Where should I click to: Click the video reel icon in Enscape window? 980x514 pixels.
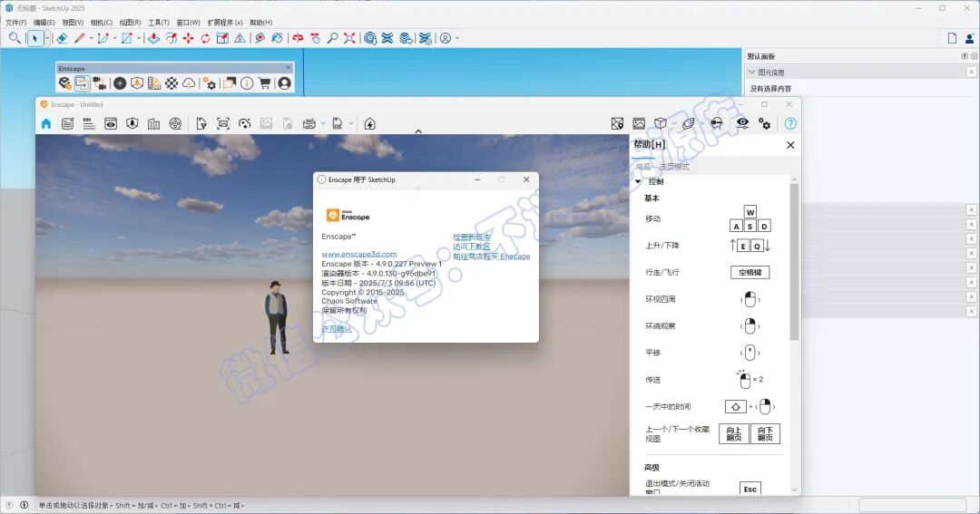pos(176,123)
